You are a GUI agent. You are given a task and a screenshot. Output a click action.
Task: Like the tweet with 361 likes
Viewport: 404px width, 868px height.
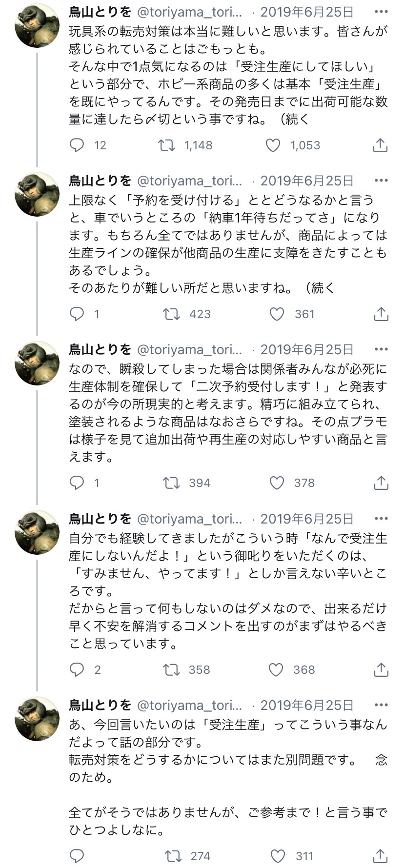(277, 314)
